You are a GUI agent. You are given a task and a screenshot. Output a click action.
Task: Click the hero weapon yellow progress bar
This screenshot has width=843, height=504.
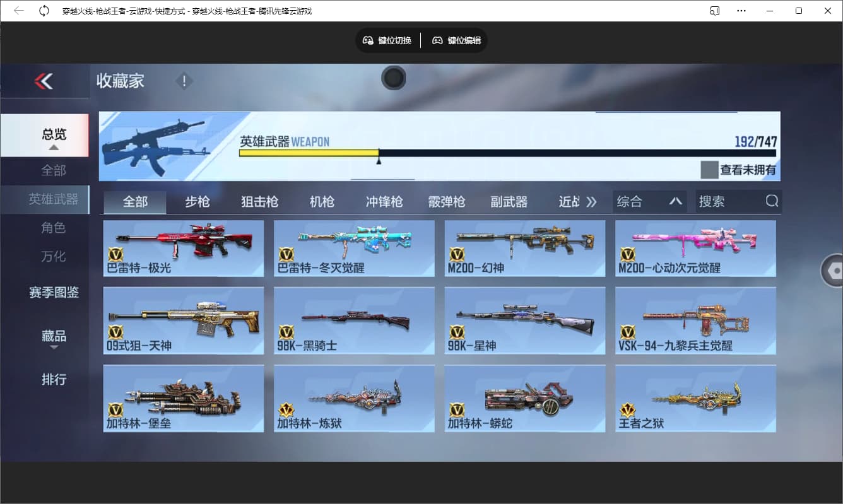[x=309, y=153]
